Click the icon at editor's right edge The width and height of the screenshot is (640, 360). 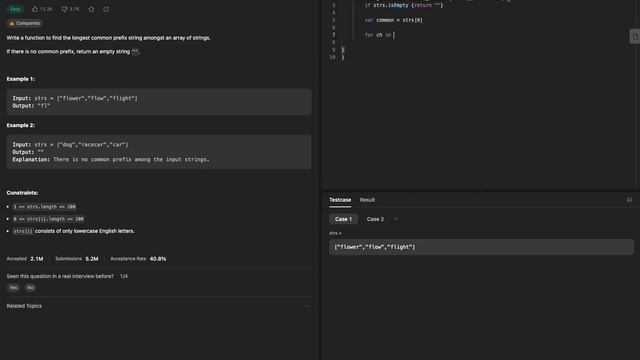635,36
